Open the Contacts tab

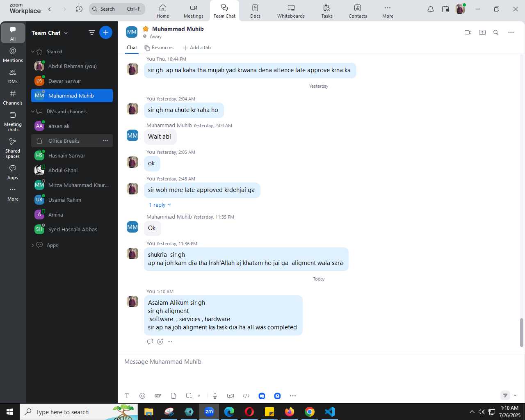coord(358,11)
